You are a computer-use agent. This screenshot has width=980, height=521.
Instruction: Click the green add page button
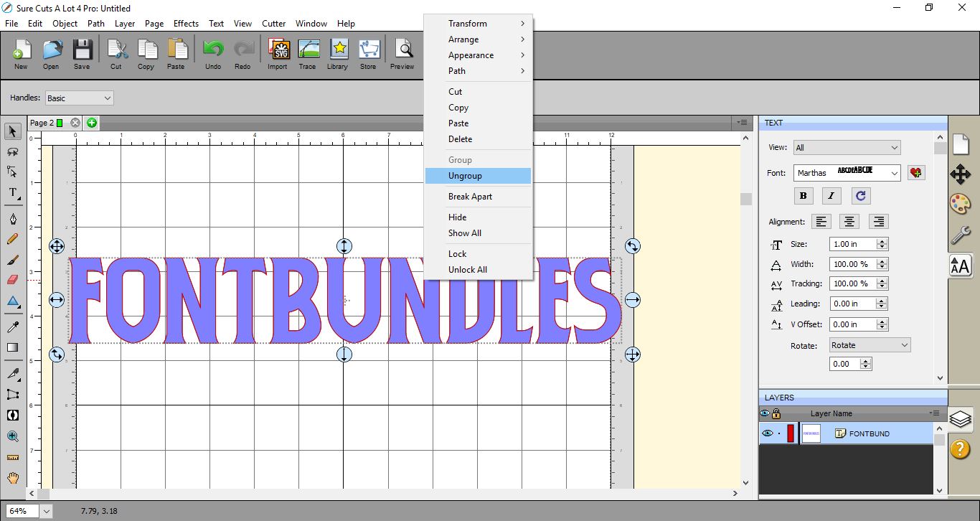click(92, 123)
